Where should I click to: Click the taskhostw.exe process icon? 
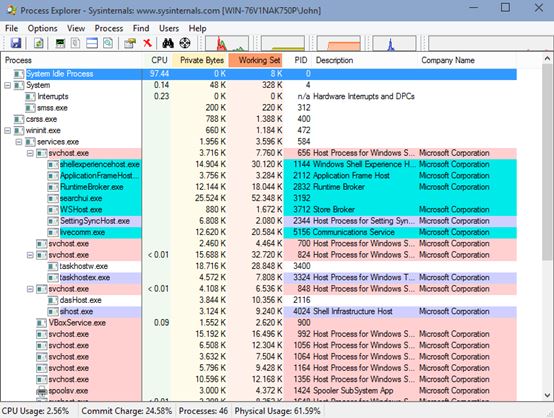pyautogui.click(x=53, y=266)
